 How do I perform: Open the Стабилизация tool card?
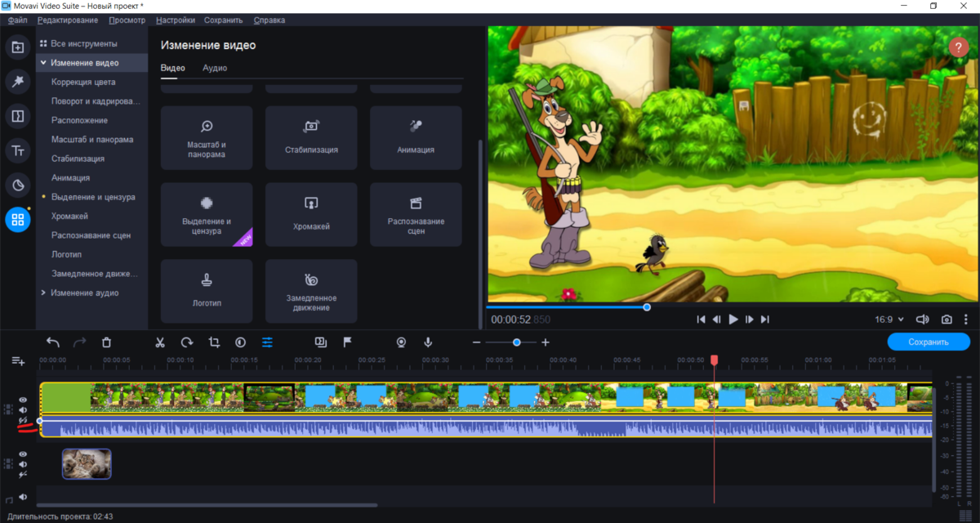311,137
